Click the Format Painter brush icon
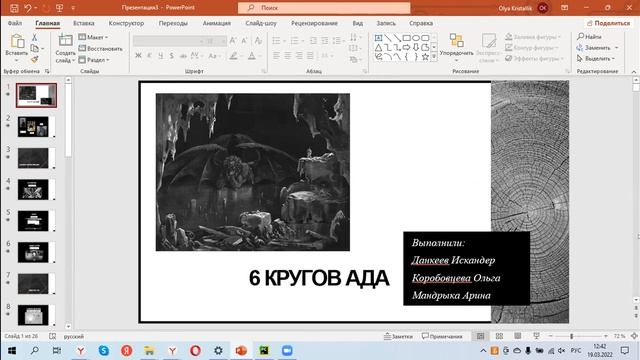Screen dimensions: 640x360 (x=34, y=60)
